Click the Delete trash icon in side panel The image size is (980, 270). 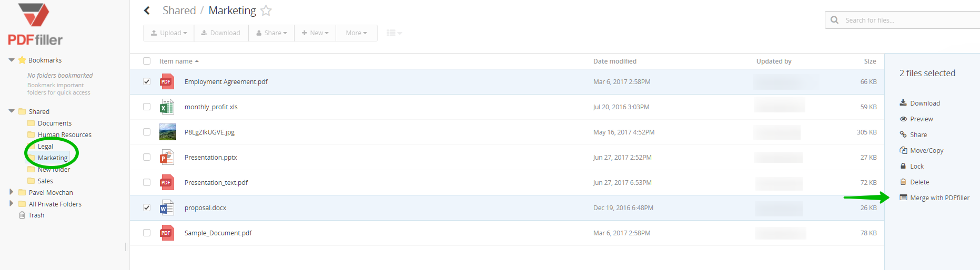[903, 182]
